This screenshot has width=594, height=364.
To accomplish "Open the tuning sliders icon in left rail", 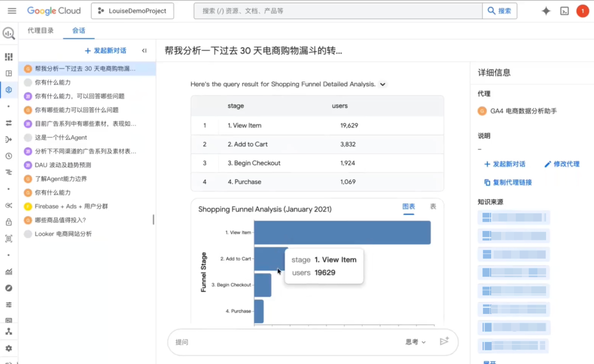I will pos(9,305).
